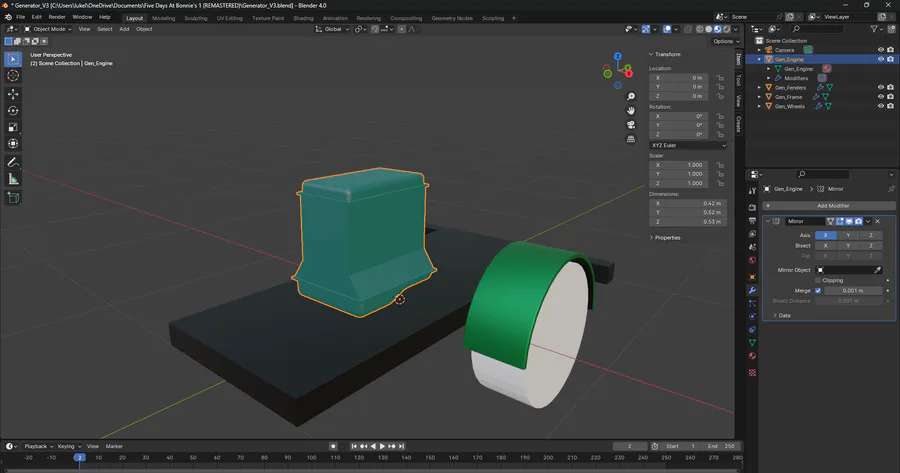
Task: Open the Particles properties tab
Action: coord(752,303)
